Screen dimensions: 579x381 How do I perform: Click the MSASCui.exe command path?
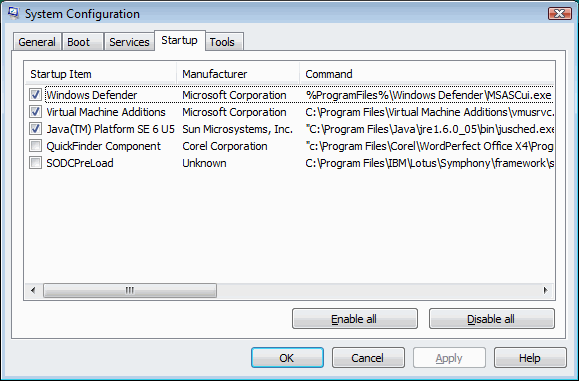[x=428, y=95]
